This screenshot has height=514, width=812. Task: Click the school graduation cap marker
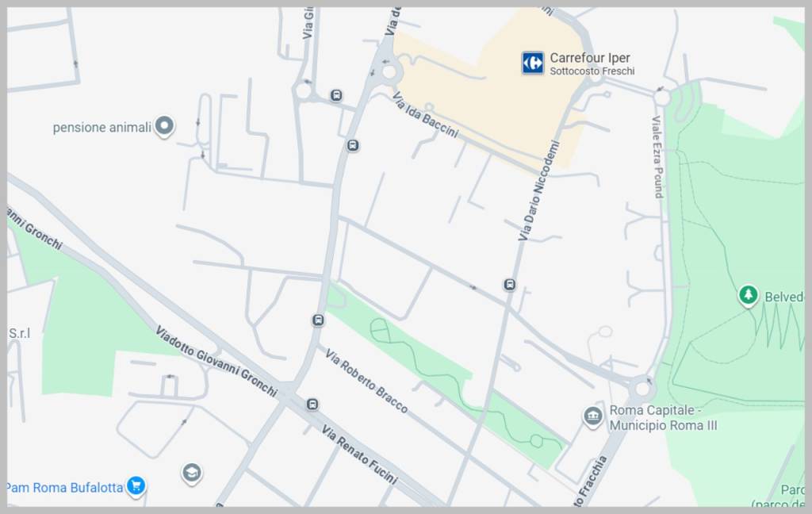[x=192, y=473]
